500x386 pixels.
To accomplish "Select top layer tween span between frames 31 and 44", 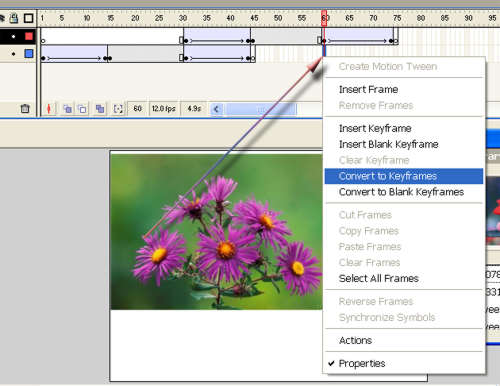I will pos(217,37).
